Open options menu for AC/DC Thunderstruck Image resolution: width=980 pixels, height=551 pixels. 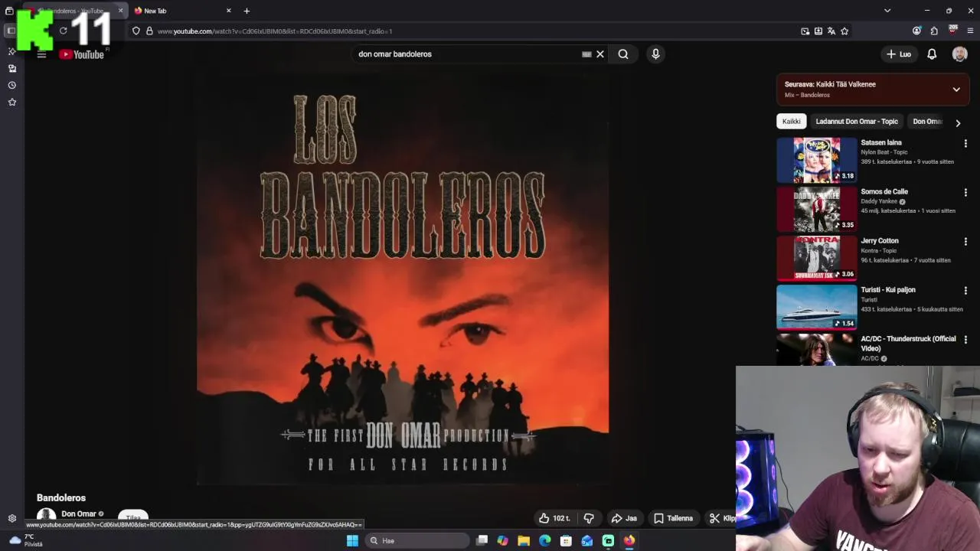(965, 339)
